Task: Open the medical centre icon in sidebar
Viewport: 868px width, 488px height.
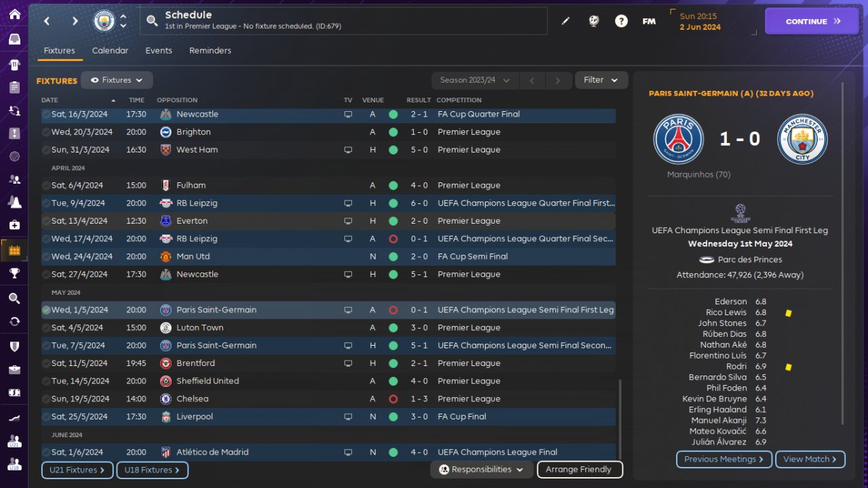Action: click(x=14, y=224)
